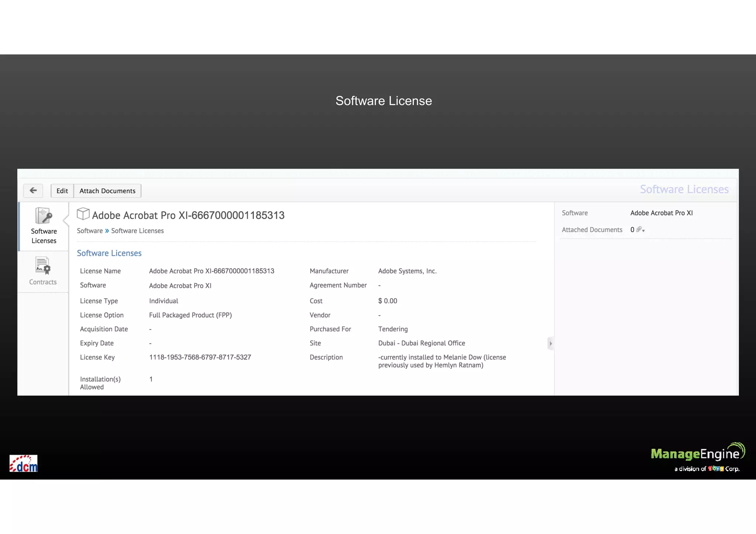Click the description mentioning Melanie Dow
The width and height of the screenshot is (756, 534).
point(442,361)
